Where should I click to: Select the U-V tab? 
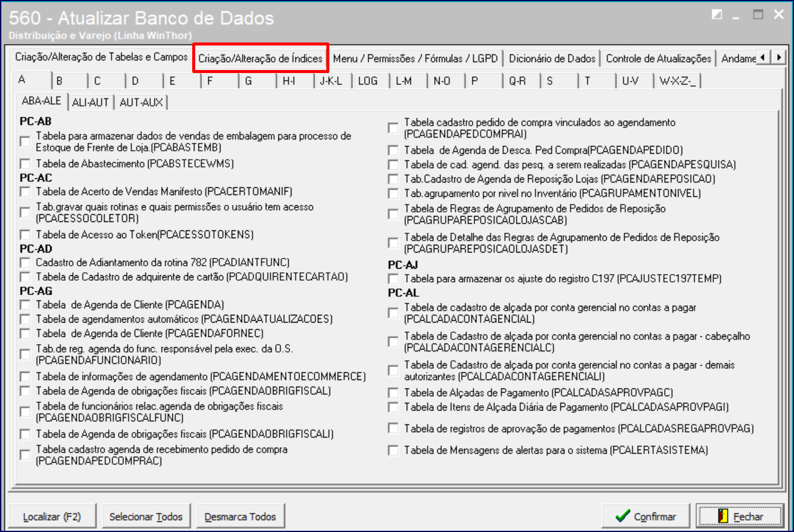tap(636, 81)
